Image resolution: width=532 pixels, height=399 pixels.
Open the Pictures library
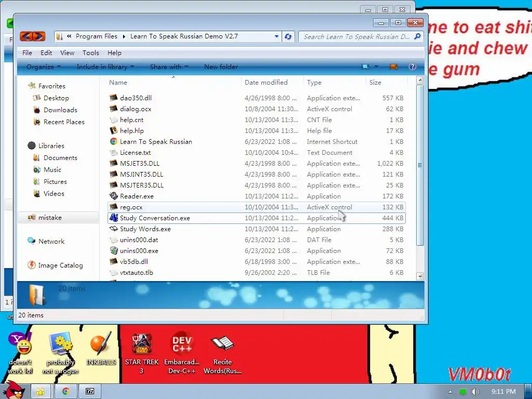click(55, 181)
